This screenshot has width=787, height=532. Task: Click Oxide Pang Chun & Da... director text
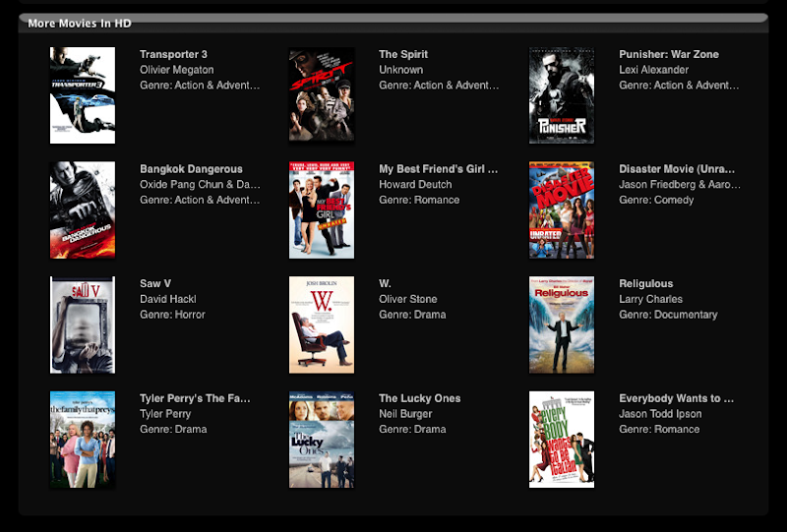point(200,185)
